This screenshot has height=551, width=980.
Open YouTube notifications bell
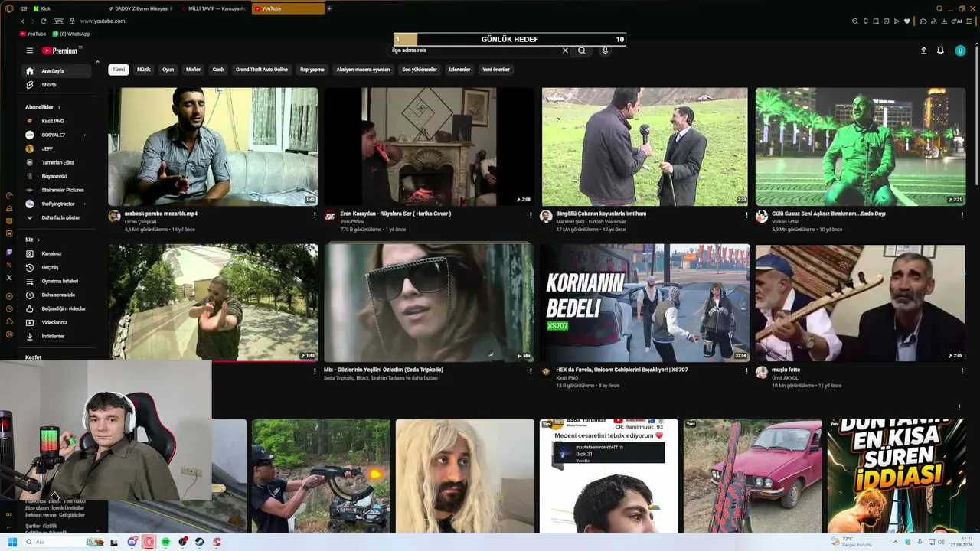click(x=940, y=51)
